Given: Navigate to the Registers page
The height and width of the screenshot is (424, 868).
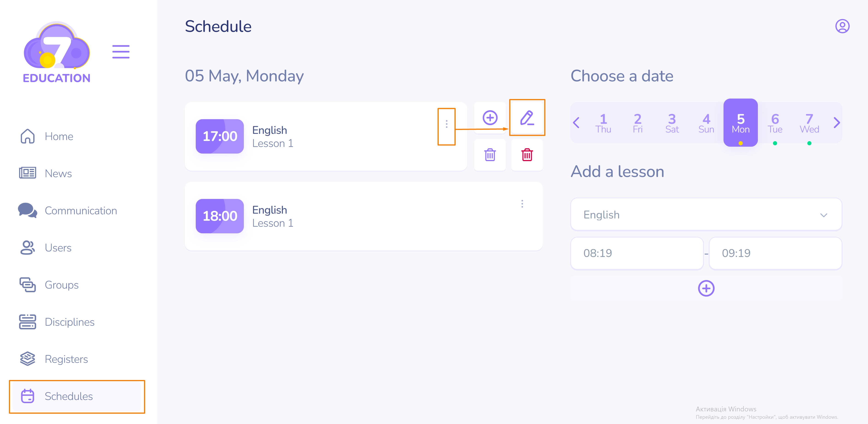Looking at the screenshot, I should [66, 359].
